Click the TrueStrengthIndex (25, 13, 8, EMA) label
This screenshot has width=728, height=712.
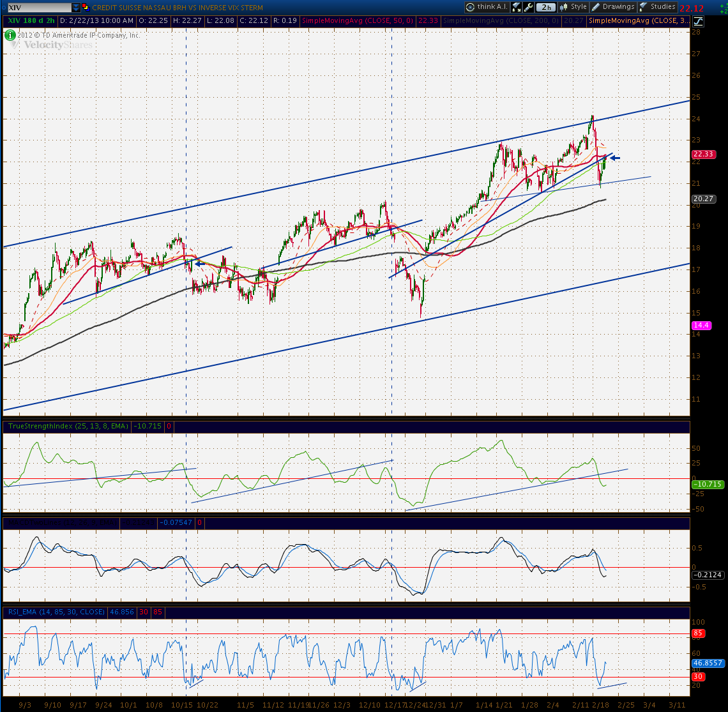[x=68, y=426]
